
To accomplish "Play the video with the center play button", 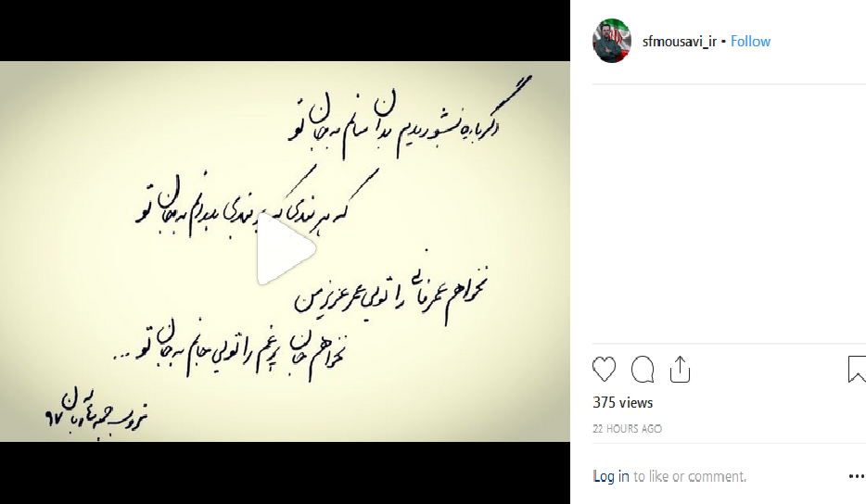I will (x=287, y=249).
